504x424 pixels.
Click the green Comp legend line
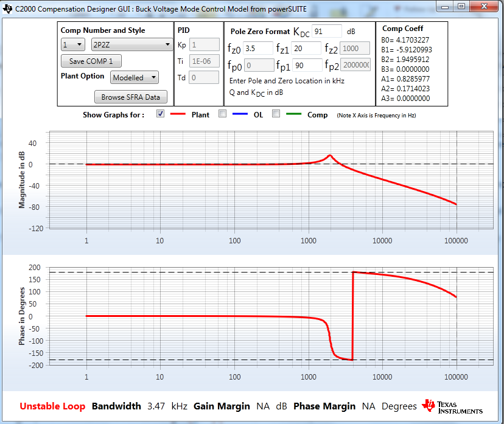pos(293,114)
